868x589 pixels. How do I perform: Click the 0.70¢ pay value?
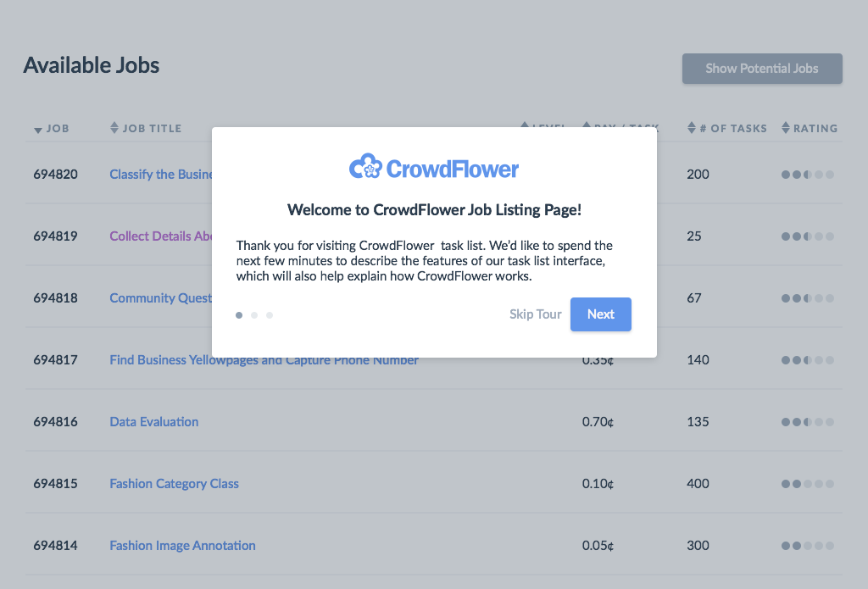point(598,422)
